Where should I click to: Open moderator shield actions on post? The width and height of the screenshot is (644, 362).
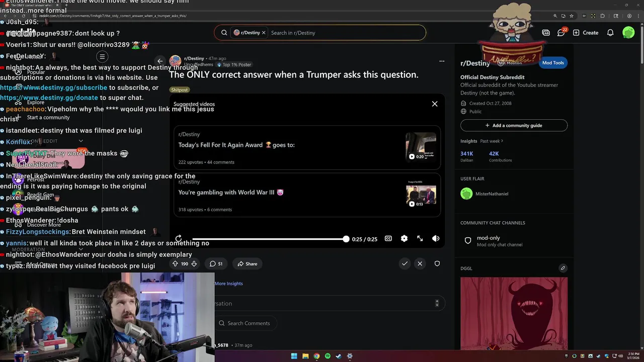pos(437,263)
